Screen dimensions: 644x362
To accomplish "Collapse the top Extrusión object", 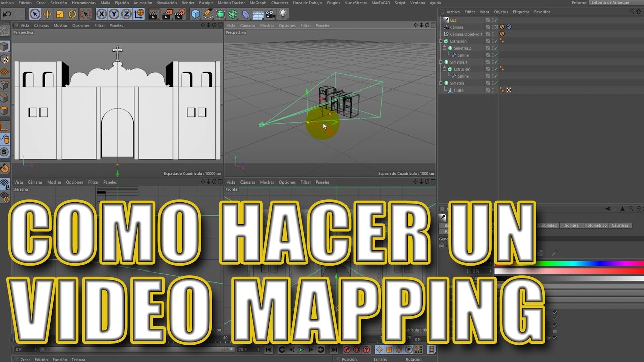I will (441, 41).
